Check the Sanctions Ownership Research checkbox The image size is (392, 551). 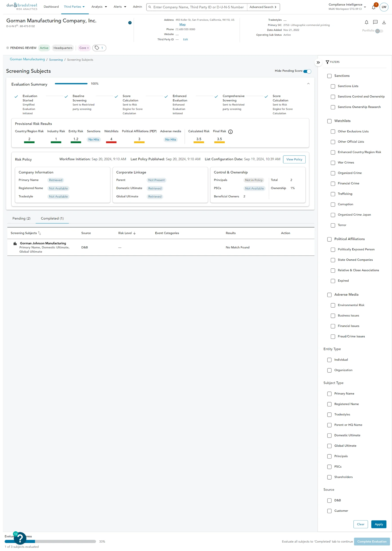tap(333, 107)
